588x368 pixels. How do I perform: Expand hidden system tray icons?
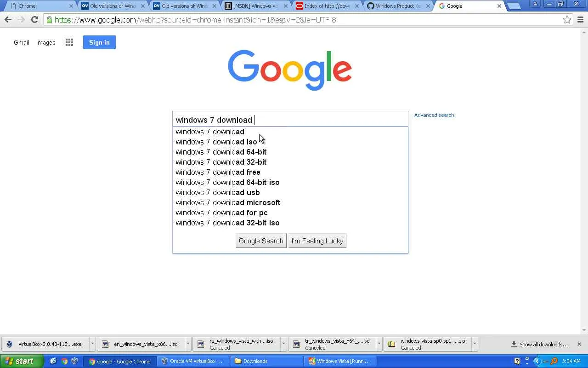pyautogui.click(x=537, y=361)
